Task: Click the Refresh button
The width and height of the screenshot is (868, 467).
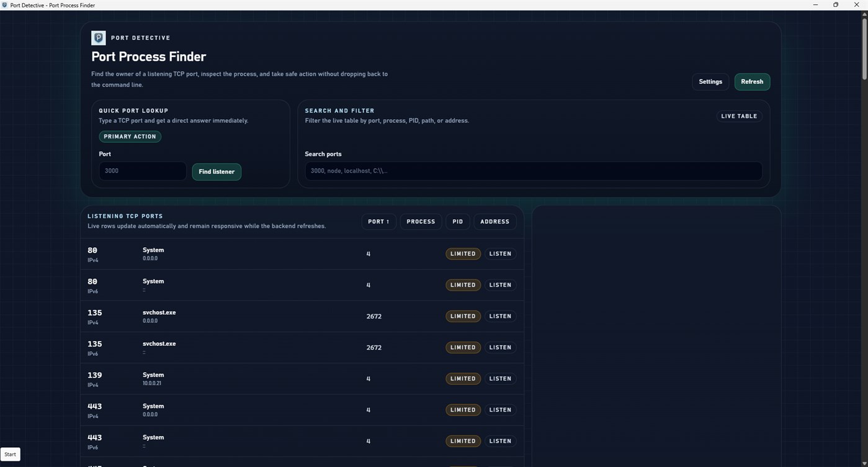Action: tap(751, 81)
